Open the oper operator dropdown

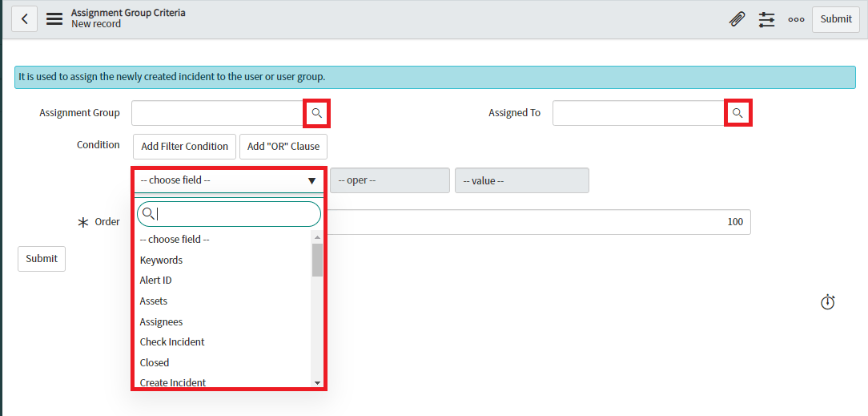pos(390,180)
